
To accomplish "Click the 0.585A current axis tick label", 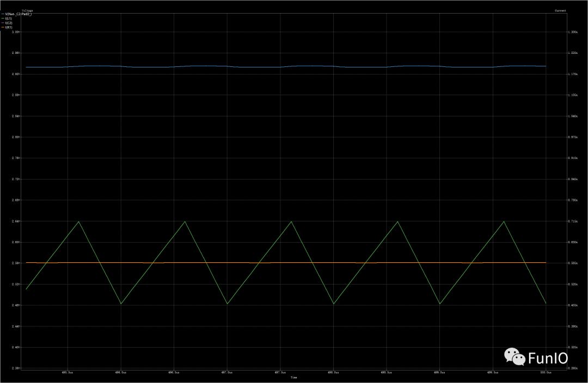I will tap(573, 263).
